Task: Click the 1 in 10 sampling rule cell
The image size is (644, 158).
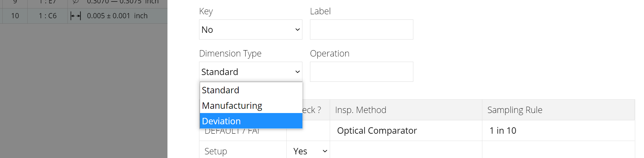Action: (503, 131)
